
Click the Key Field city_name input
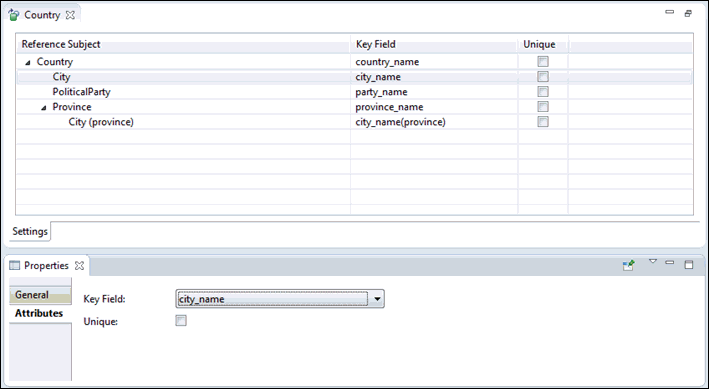pyautogui.click(x=272, y=299)
